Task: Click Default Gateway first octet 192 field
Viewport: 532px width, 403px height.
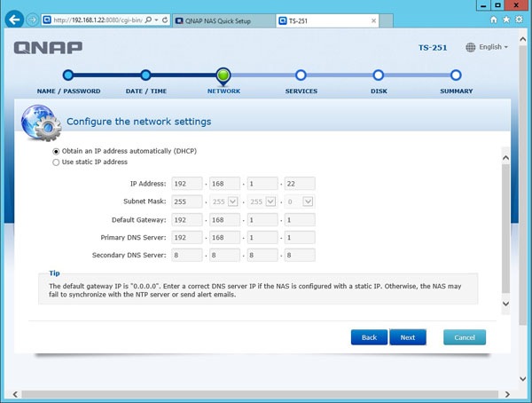Action: (187, 220)
